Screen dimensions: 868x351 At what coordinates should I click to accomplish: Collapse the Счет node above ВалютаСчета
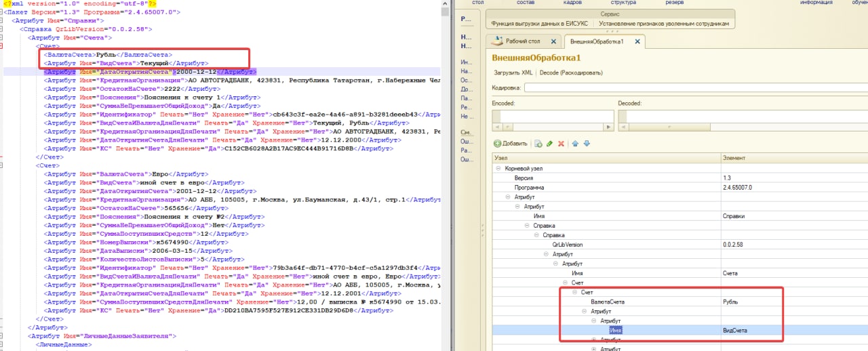pos(574,292)
